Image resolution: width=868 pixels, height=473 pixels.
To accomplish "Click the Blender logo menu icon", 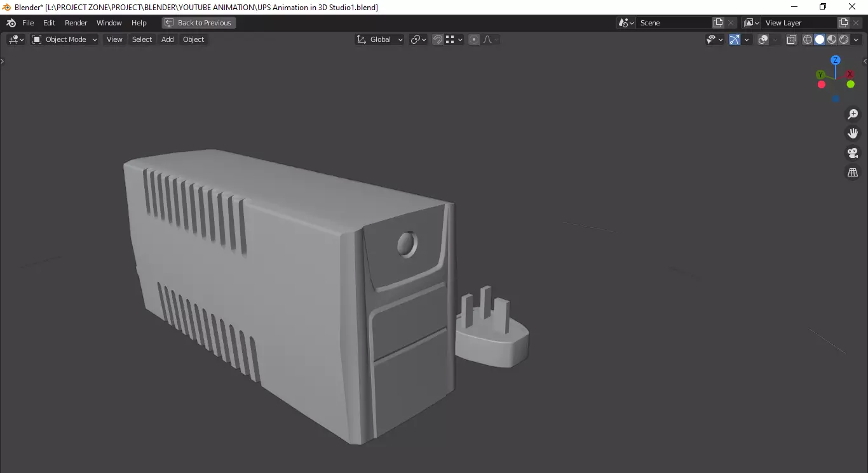I will pos(11,23).
